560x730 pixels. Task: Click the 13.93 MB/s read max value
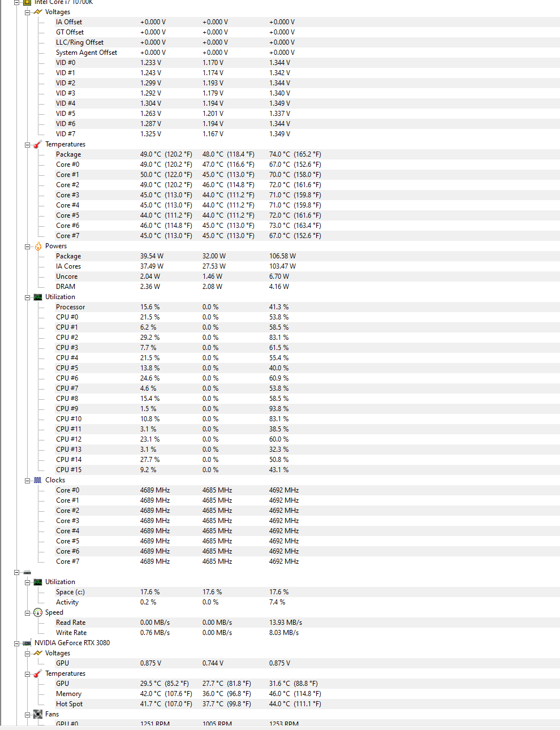(286, 623)
